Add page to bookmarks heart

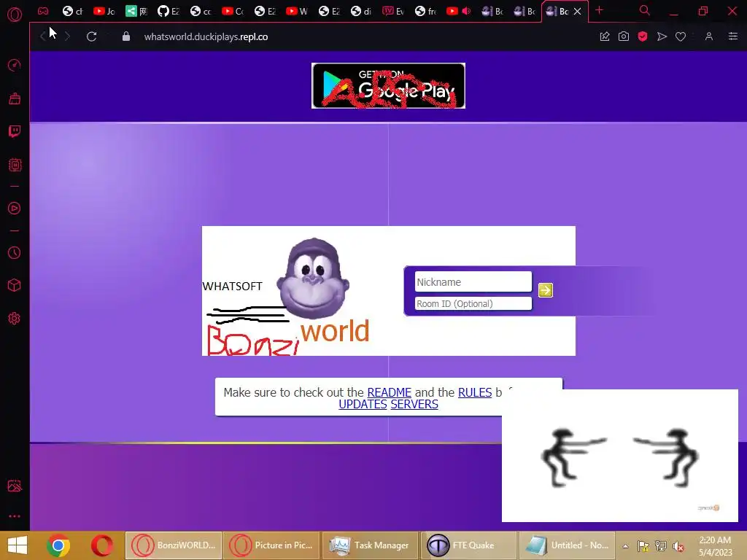coord(681,36)
